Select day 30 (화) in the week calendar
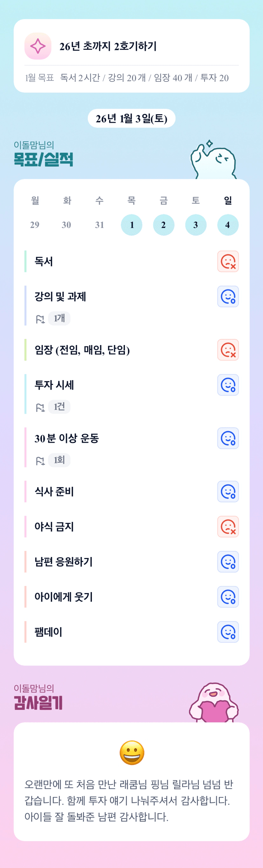 click(66, 225)
